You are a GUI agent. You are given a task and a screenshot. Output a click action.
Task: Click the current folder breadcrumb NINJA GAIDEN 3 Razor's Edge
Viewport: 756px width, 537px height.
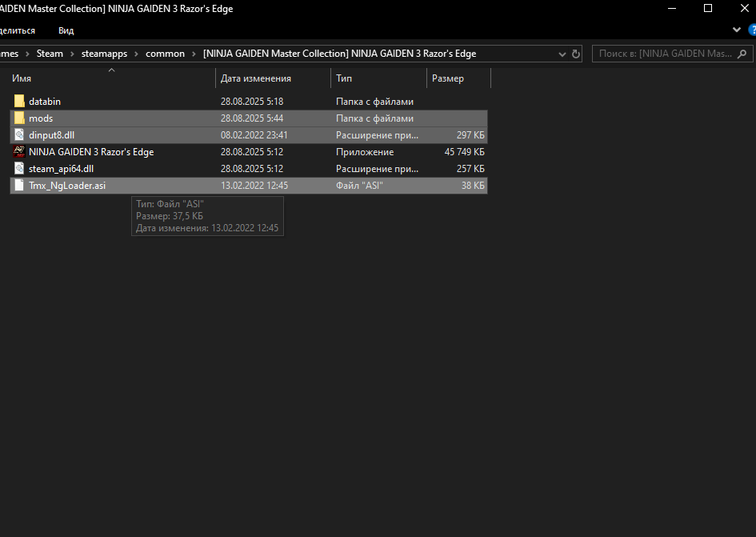pos(339,54)
